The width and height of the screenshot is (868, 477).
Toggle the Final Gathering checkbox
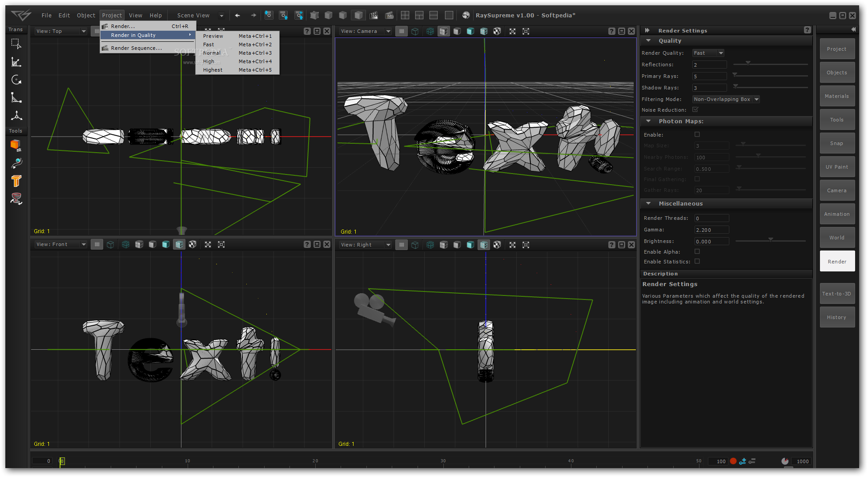(x=697, y=179)
